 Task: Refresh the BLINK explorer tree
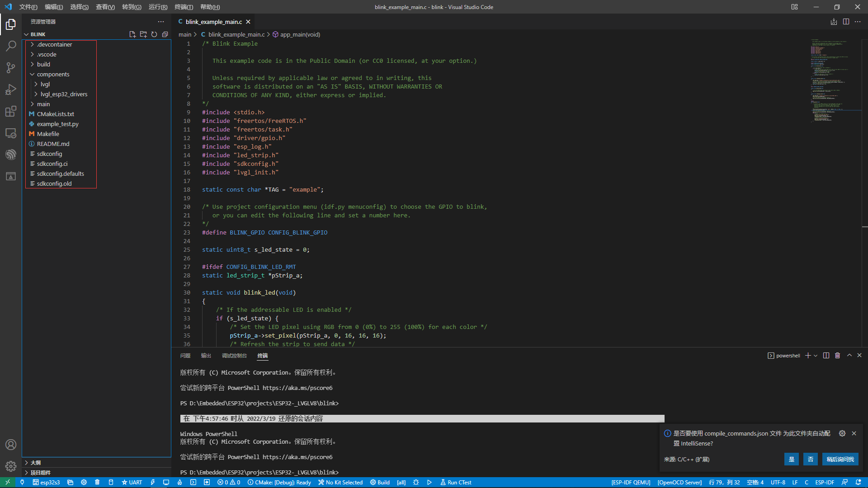pyautogui.click(x=154, y=34)
